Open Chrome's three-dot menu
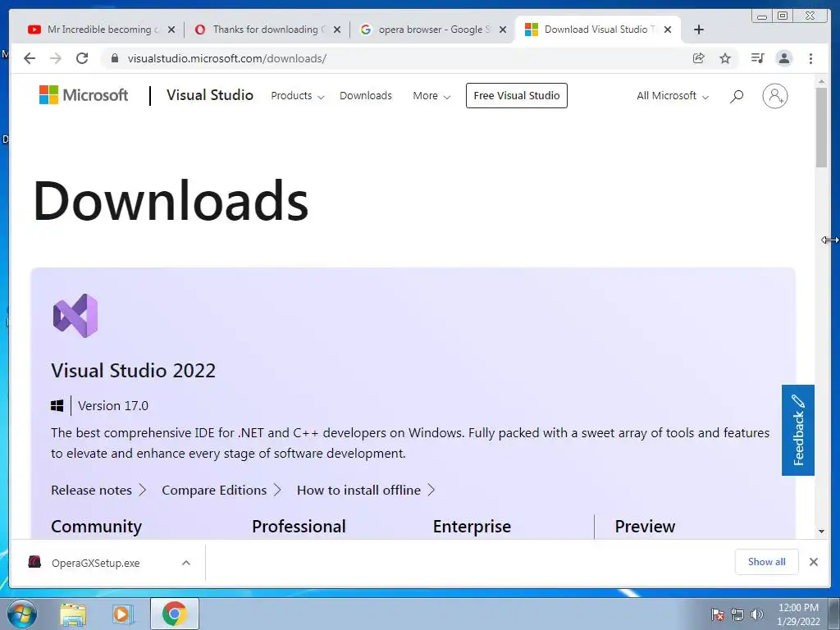This screenshot has height=630, width=840. (810, 58)
